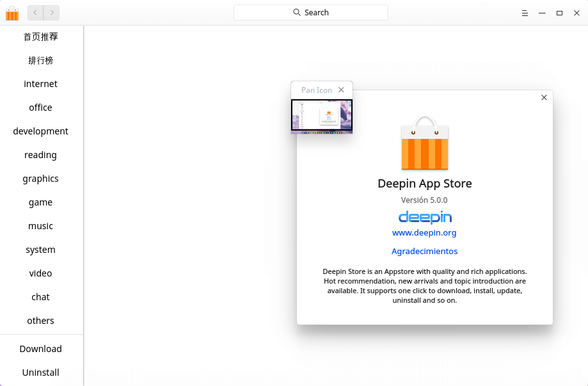The width and height of the screenshot is (588, 386).
Task: Close the About Deepin App Store dialog
Action: tap(544, 97)
